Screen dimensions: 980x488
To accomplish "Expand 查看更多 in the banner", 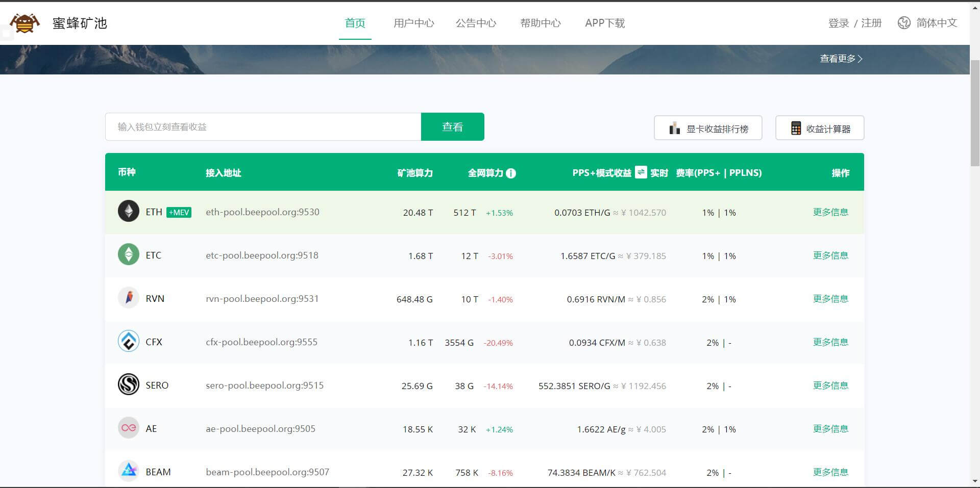I will tap(841, 59).
